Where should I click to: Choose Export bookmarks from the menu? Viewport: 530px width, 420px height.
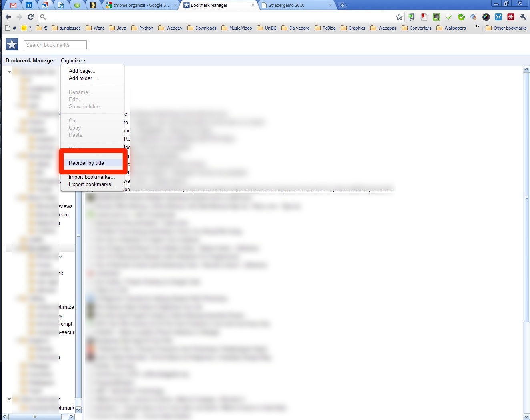pyautogui.click(x=92, y=184)
